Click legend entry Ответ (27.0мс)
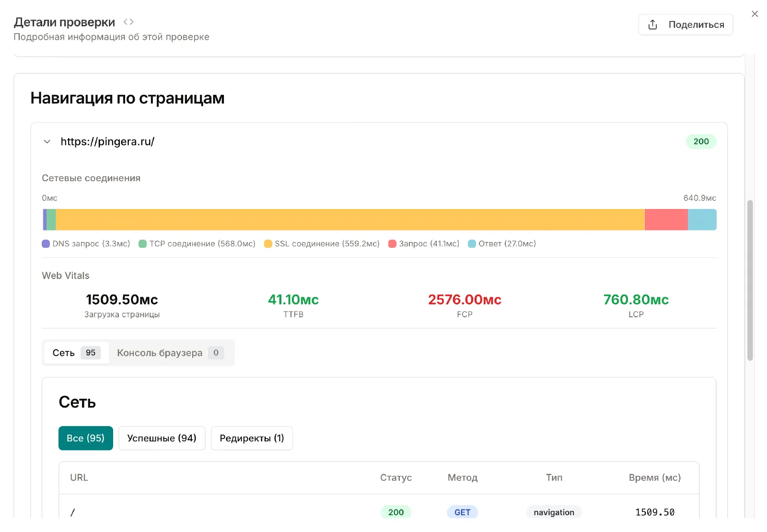 502,243
